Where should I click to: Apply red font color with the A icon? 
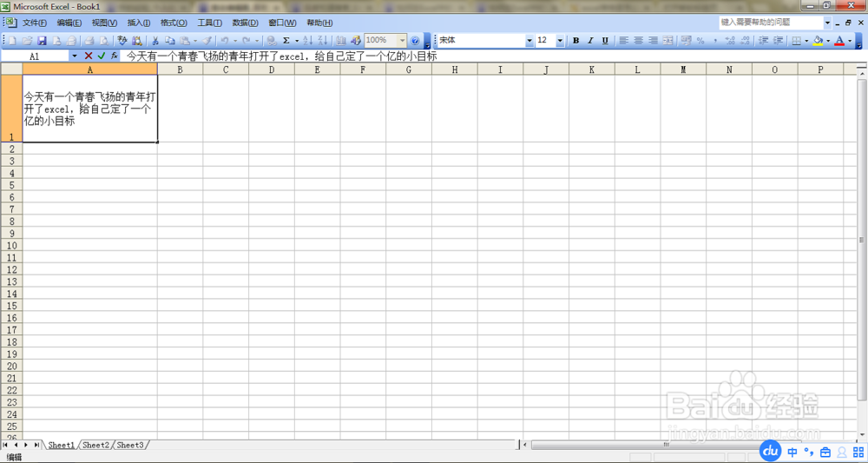coord(839,41)
